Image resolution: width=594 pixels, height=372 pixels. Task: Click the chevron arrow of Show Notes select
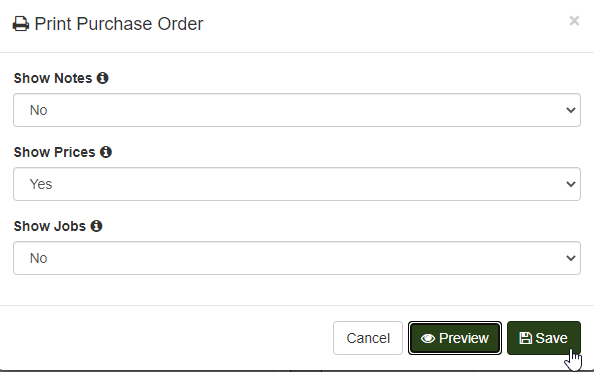[571, 110]
